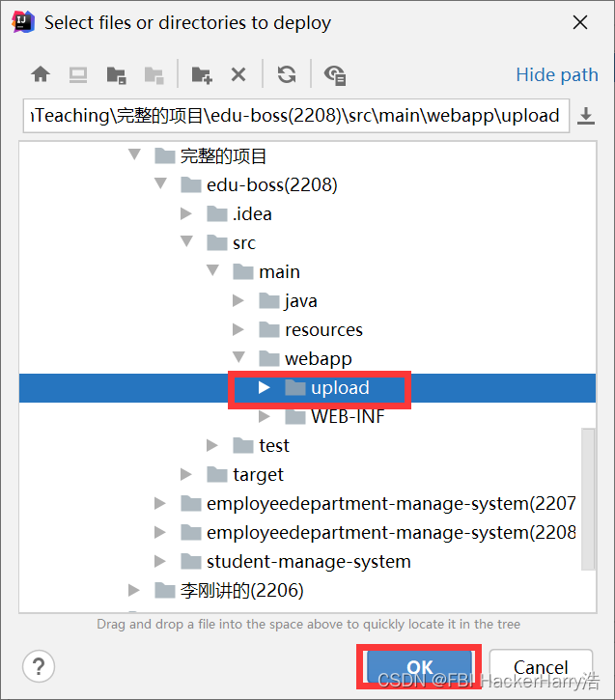The width and height of the screenshot is (615, 700).
Task: Collapse the webapp folder arrow
Action: coord(238,357)
